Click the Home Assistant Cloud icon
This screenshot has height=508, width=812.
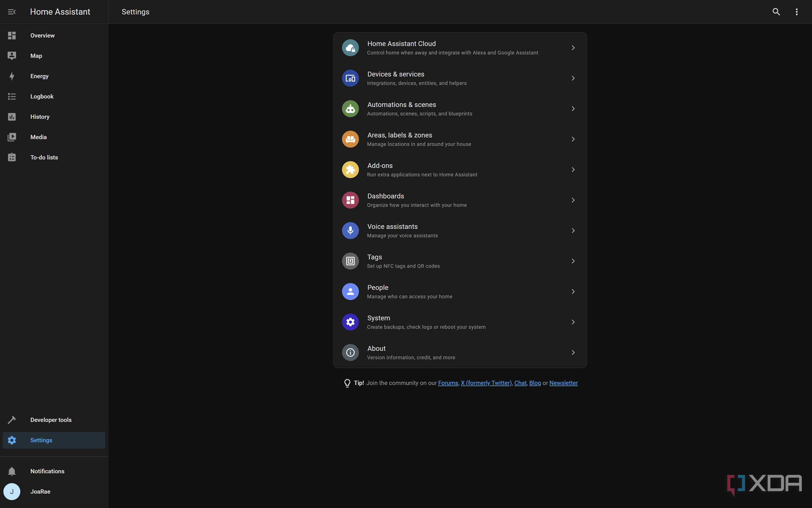point(350,48)
